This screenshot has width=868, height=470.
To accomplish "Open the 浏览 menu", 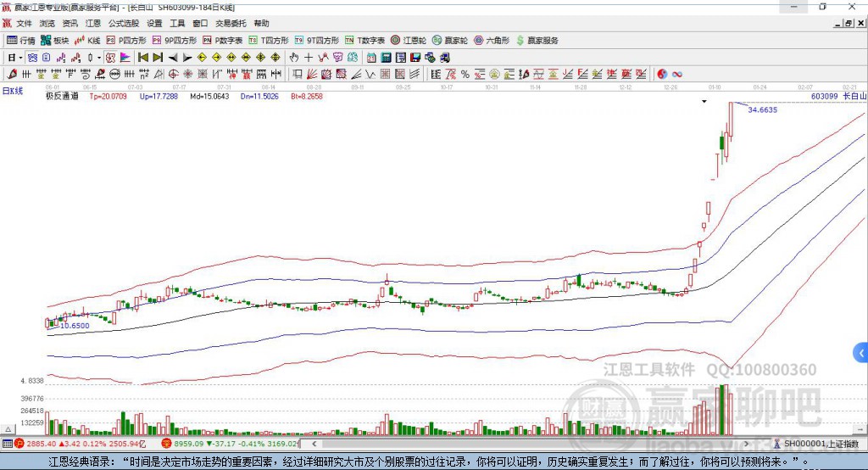I will click(47, 23).
